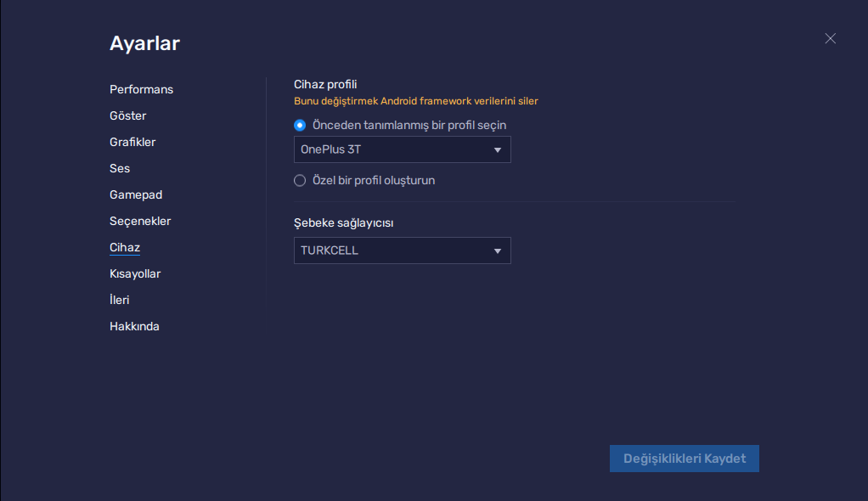The image size is (868, 501).
Task: Open the Hakkında about section
Action: (x=134, y=326)
